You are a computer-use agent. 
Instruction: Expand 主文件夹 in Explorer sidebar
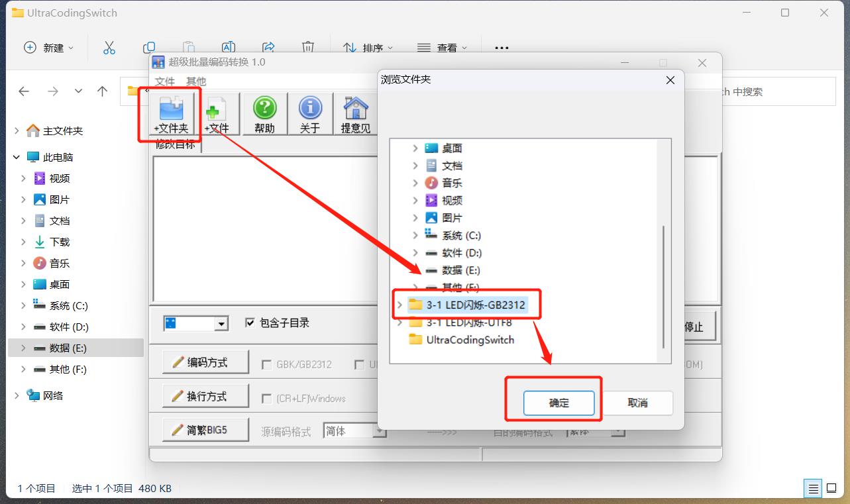coord(17,130)
